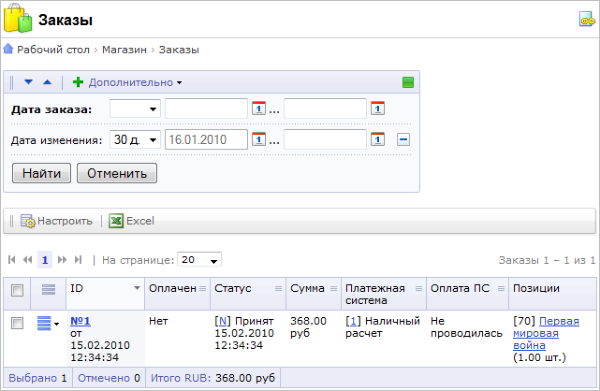600x391 pixels.
Task: Check the order №1 row checkbox
Action: pos(17,323)
